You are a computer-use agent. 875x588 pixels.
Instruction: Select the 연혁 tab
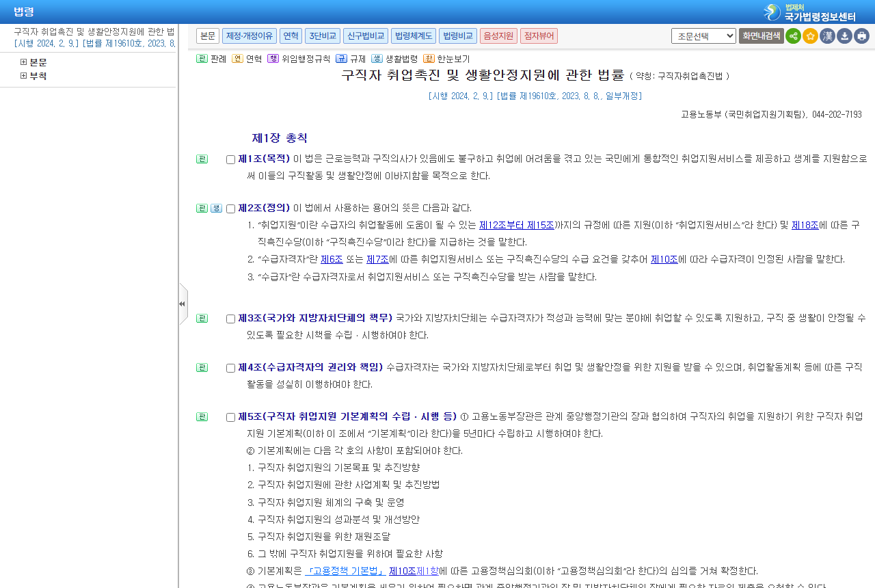click(x=291, y=36)
